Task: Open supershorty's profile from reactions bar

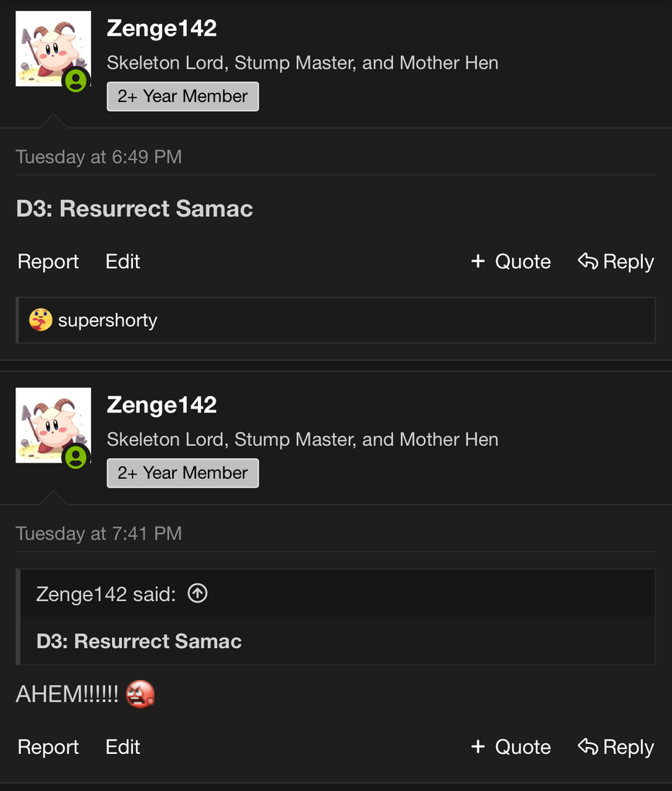Action: (x=107, y=321)
